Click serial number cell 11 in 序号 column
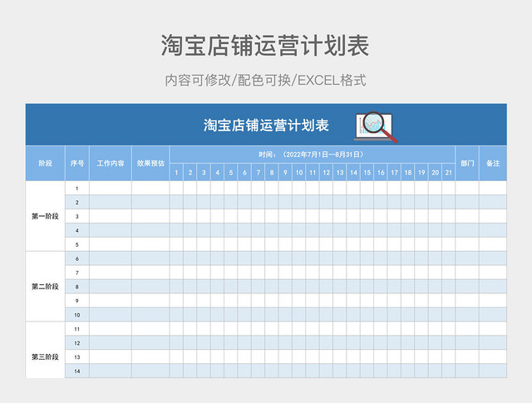532x403 pixels. [x=77, y=329]
